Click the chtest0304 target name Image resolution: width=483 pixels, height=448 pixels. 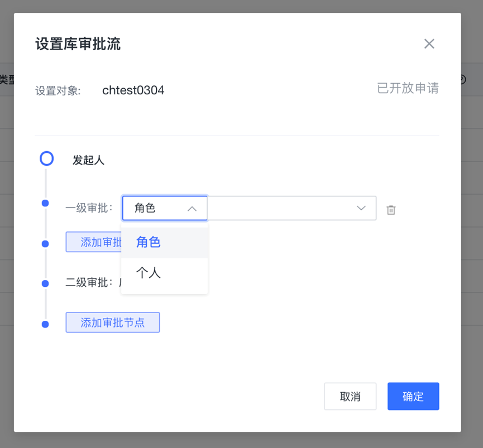click(133, 90)
